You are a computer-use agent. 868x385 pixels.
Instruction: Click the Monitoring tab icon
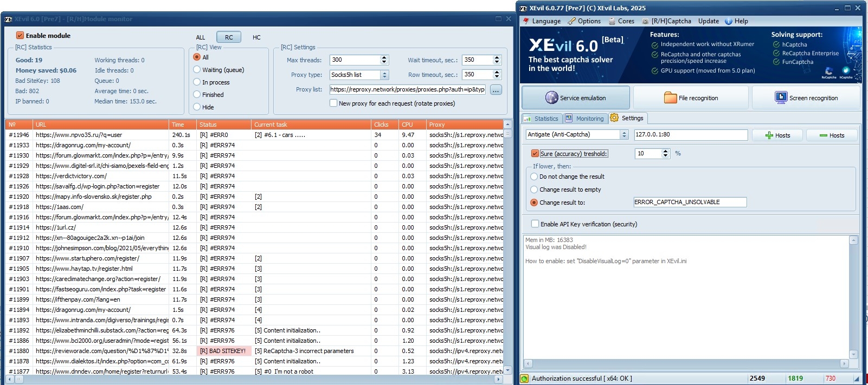pyautogui.click(x=569, y=119)
